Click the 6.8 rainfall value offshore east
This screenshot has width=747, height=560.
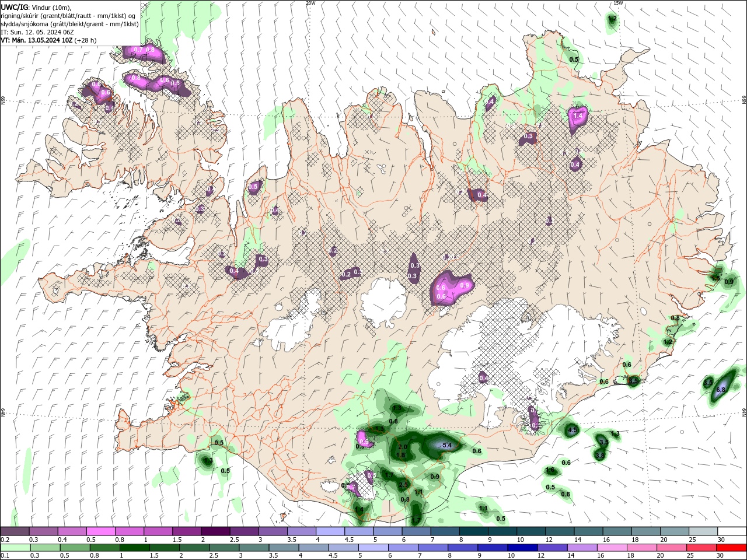(x=720, y=389)
